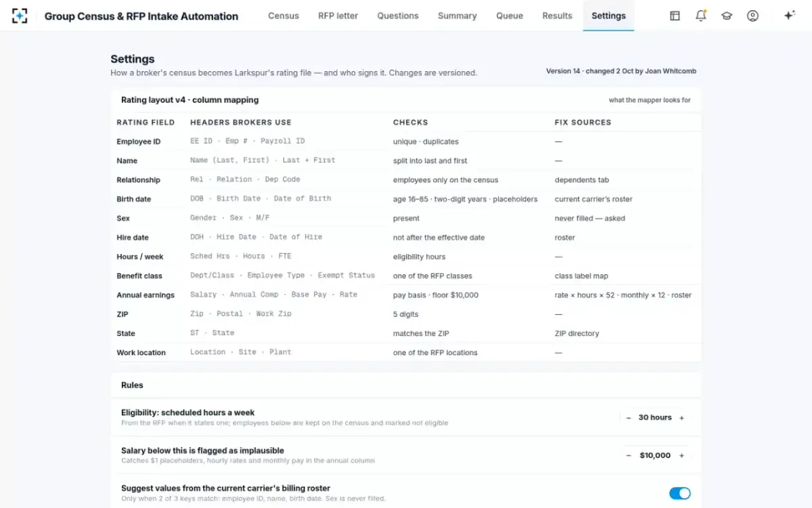Decrease eligibility hours with minus
812x508 pixels.
coord(629,418)
